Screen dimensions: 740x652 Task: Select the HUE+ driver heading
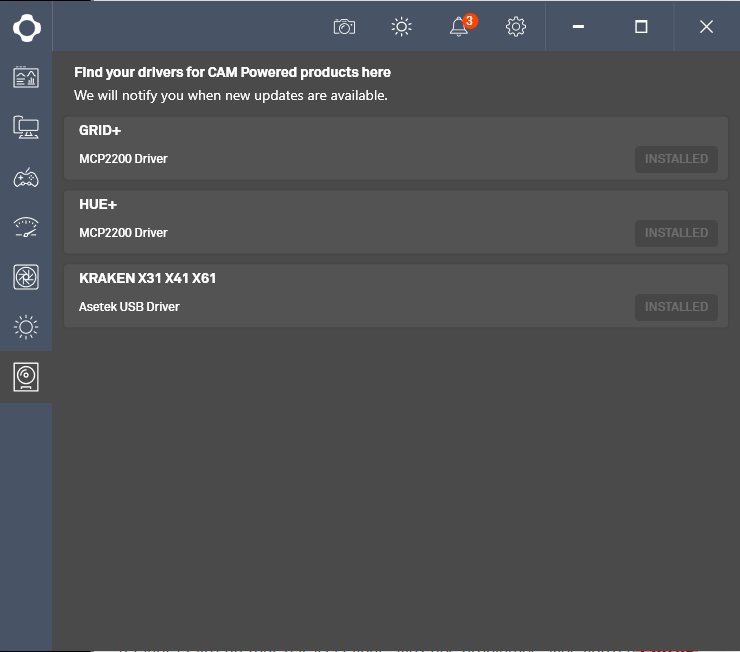pyautogui.click(x=98, y=204)
